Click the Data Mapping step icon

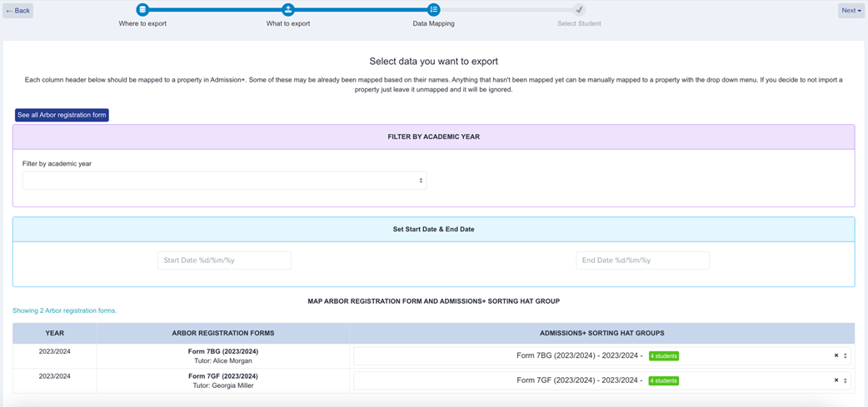(x=433, y=9)
